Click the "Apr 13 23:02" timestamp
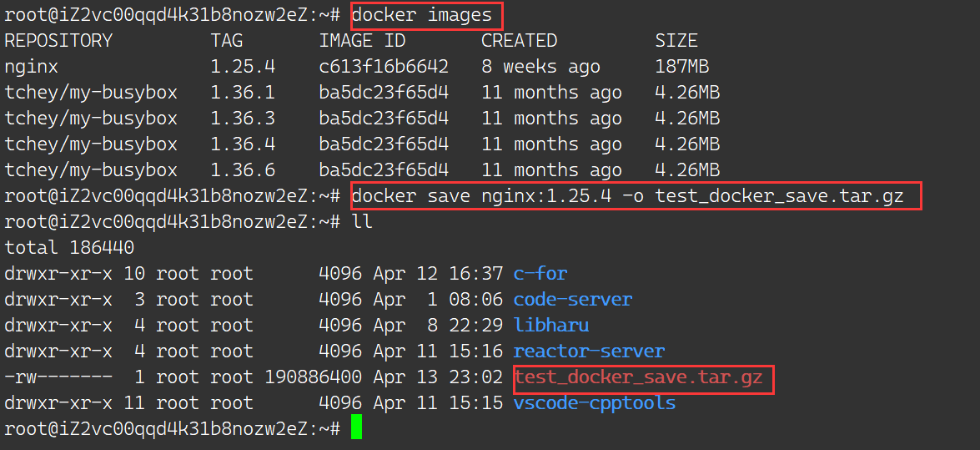 pos(438,377)
